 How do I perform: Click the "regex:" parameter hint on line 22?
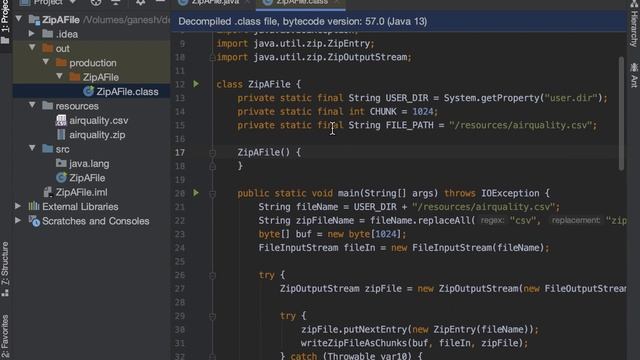(493, 220)
